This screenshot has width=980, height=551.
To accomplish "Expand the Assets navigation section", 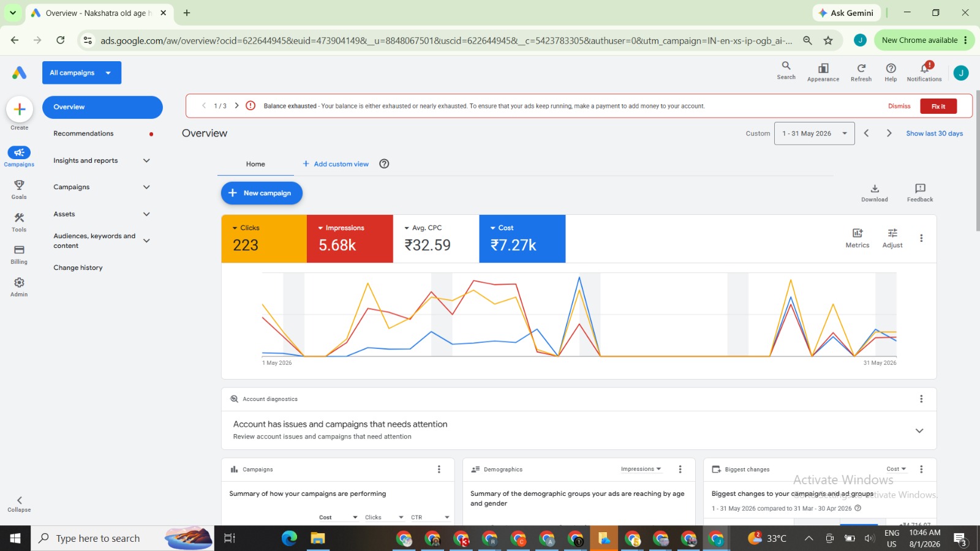I will pos(146,214).
